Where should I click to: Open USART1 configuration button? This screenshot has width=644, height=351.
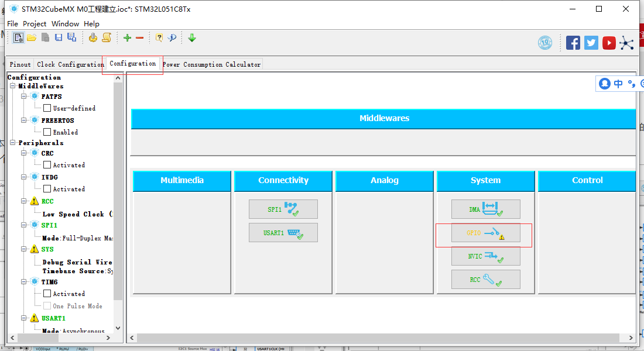(x=283, y=233)
